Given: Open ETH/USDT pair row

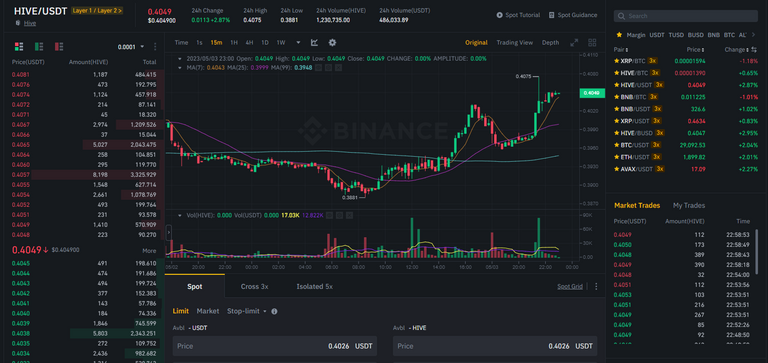Looking at the screenshot, I should (x=686, y=157).
